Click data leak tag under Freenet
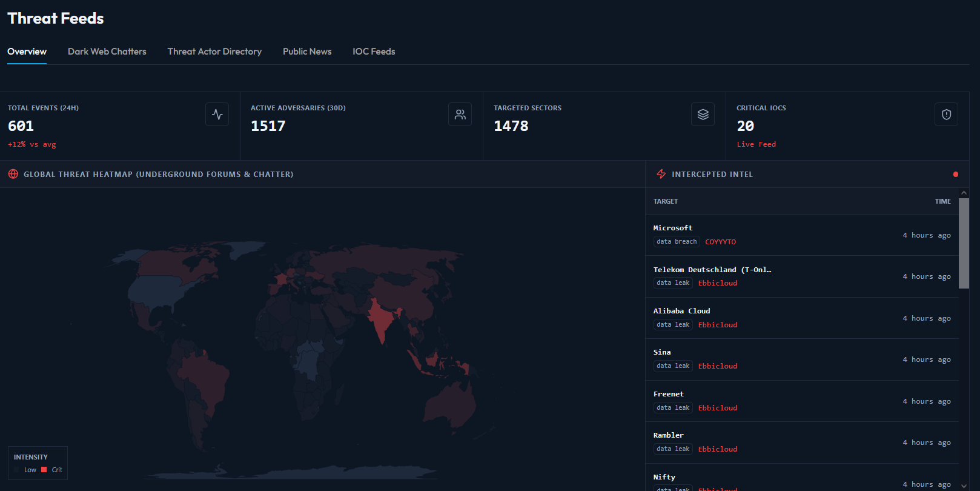Viewport: 980px width, 491px height. click(x=673, y=408)
